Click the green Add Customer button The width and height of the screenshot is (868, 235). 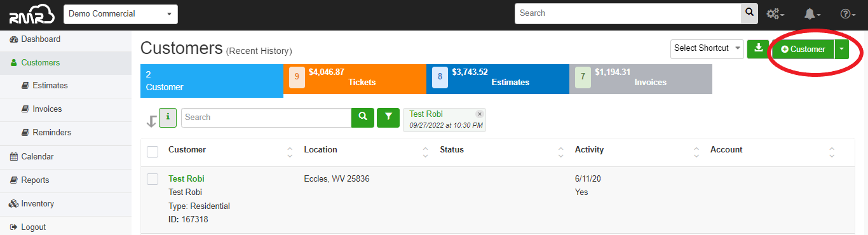(x=803, y=49)
